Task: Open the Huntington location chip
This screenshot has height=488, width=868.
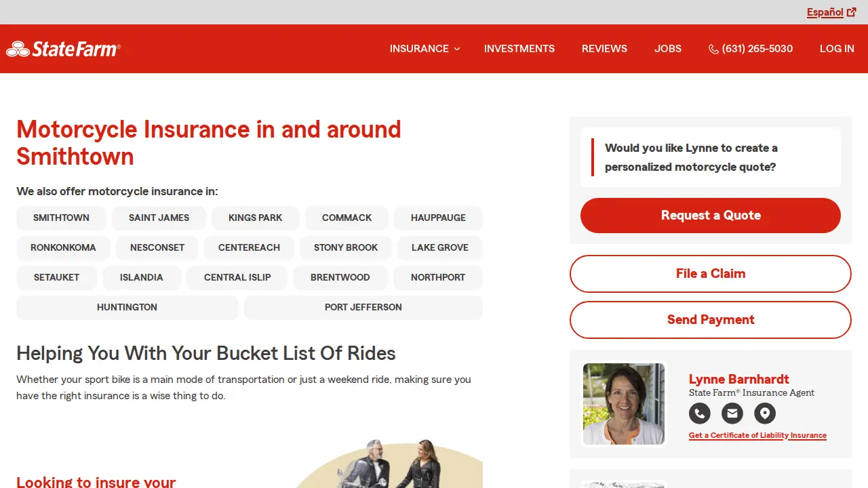Action: pos(127,307)
